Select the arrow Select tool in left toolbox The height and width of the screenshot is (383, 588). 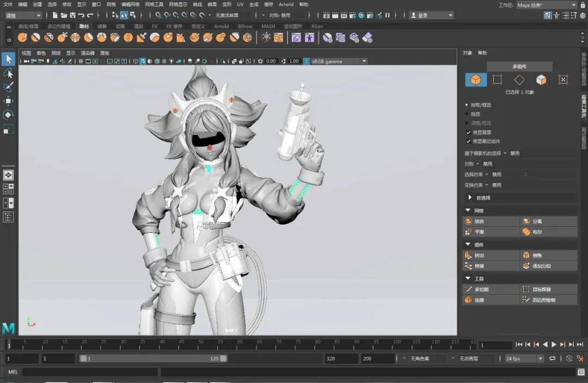tap(8, 59)
